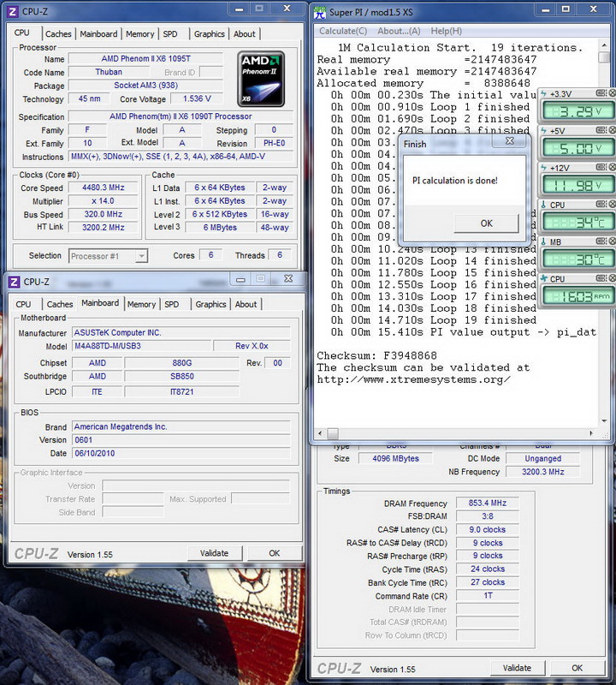Close the CPU fan RPM gadget
The width and height of the screenshot is (616, 685).
(x=612, y=278)
